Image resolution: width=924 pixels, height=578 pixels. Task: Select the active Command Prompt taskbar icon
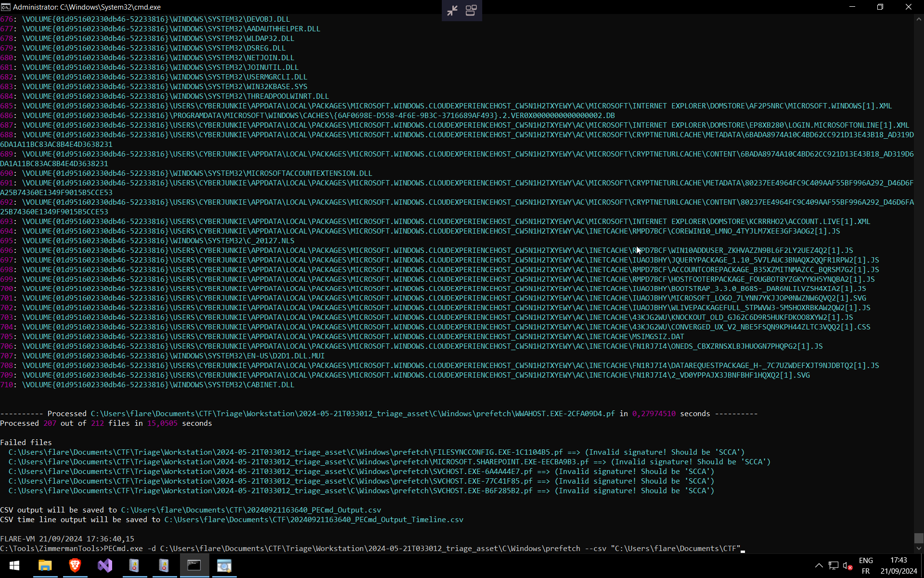tap(194, 565)
